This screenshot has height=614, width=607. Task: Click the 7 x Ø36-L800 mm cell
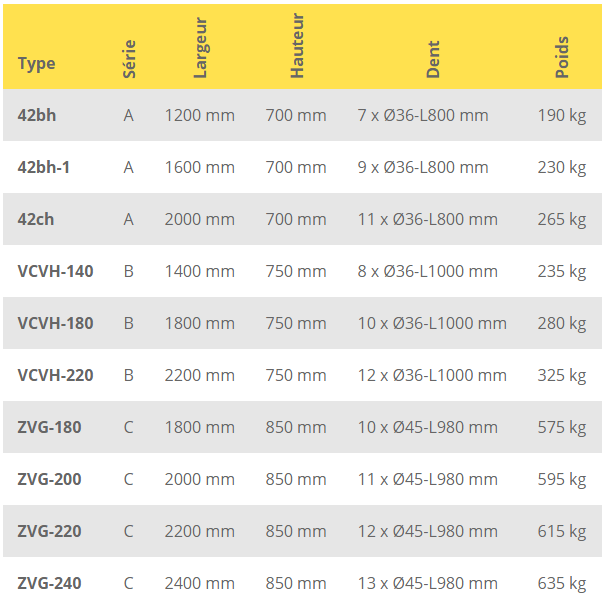[x=423, y=116]
